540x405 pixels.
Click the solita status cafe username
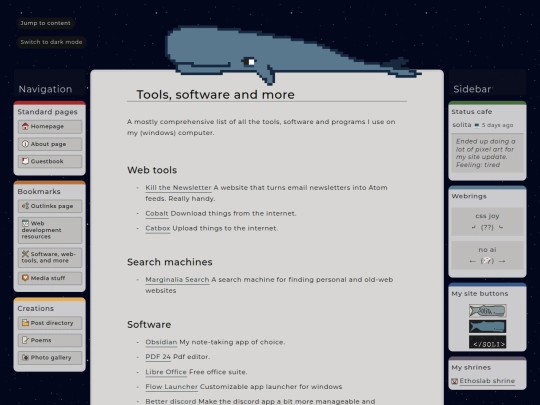(x=461, y=125)
